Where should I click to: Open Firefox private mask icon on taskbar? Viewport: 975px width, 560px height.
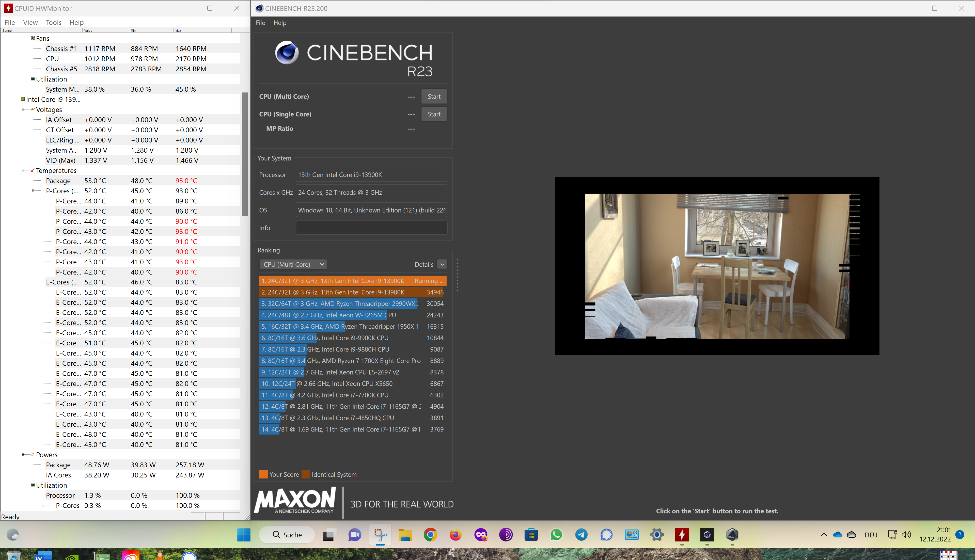[481, 535]
